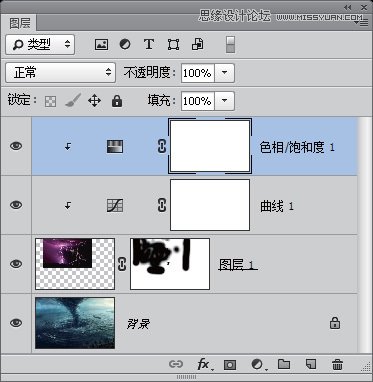Hide the 曲线 1 layer

[16, 205]
